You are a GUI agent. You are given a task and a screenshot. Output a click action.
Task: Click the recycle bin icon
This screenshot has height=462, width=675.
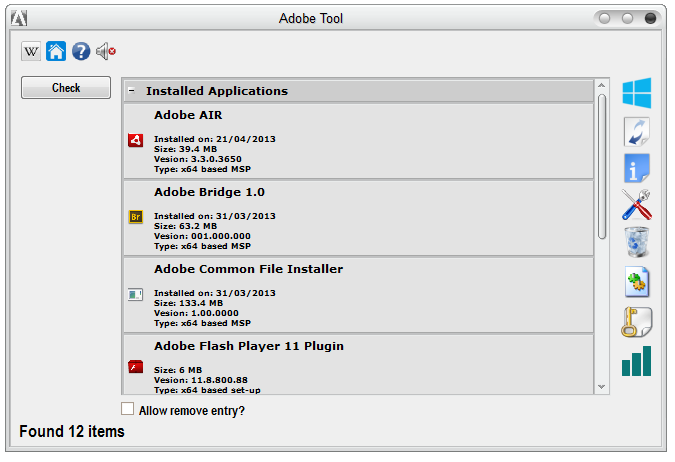click(637, 242)
